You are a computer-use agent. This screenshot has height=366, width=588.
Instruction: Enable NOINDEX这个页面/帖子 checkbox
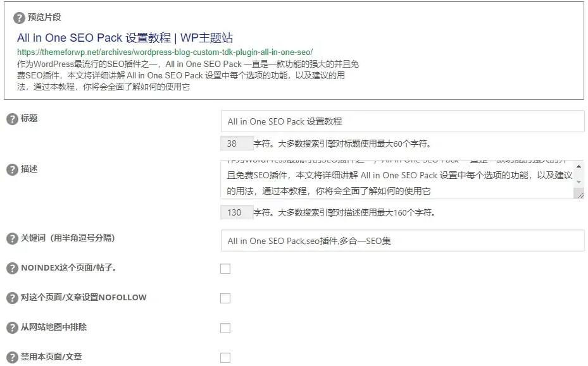pyautogui.click(x=225, y=269)
